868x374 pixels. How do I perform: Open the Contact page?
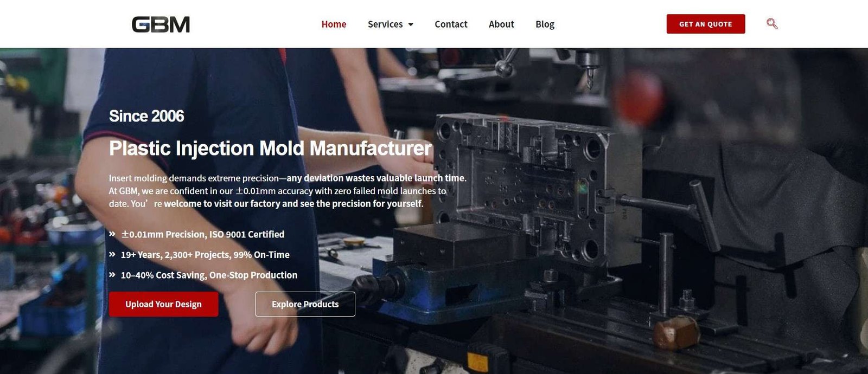(451, 24)
